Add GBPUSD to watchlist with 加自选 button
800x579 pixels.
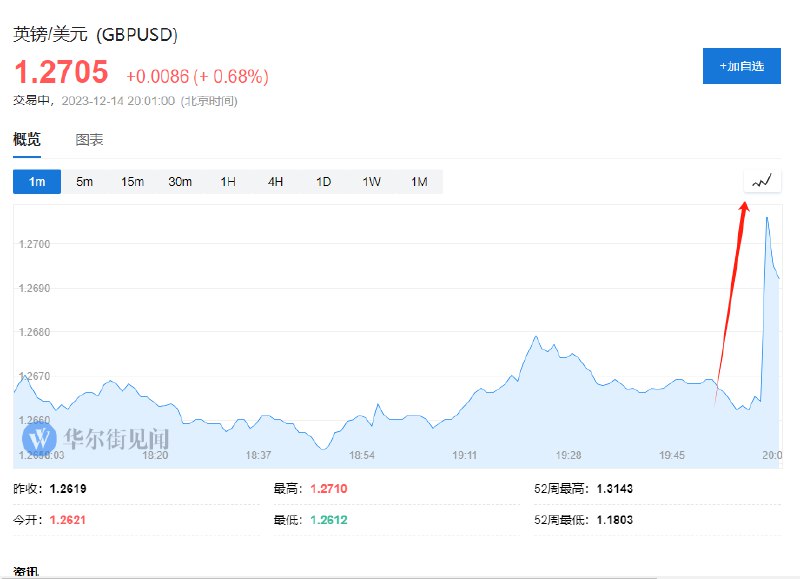[741, 66]
